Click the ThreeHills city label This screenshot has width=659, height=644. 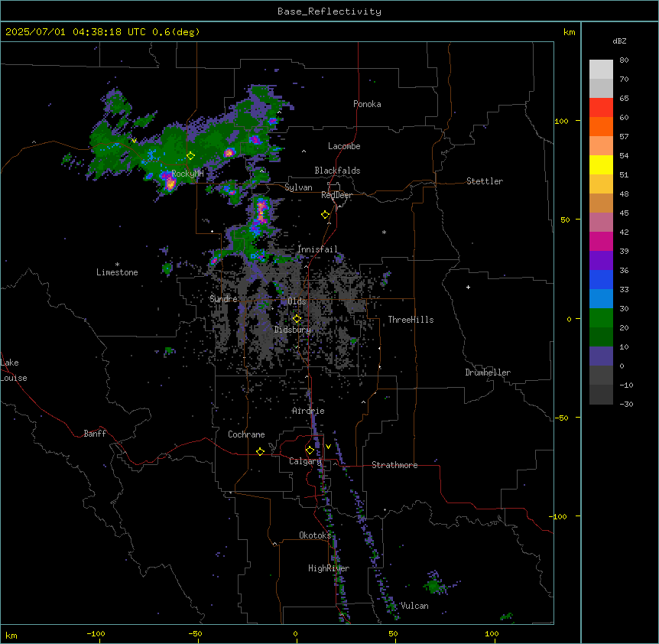[411, 320]
